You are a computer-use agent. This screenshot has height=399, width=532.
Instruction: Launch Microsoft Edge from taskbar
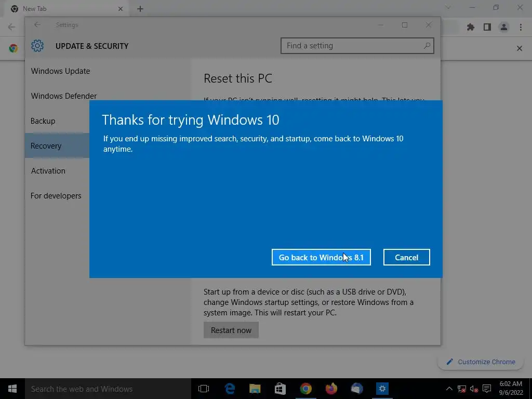pyautogui.click(x=230, y=389)
